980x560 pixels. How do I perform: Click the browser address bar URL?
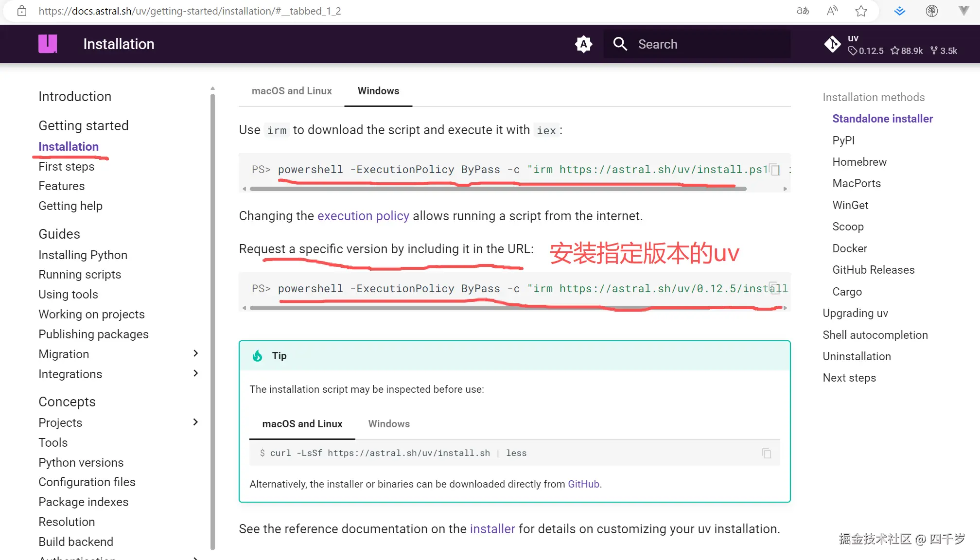[x=190, y=11]
